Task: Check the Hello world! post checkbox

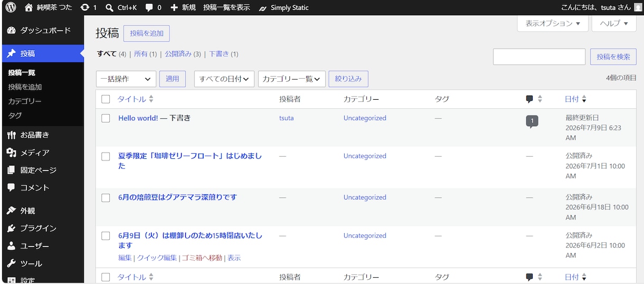Action: 106,118
